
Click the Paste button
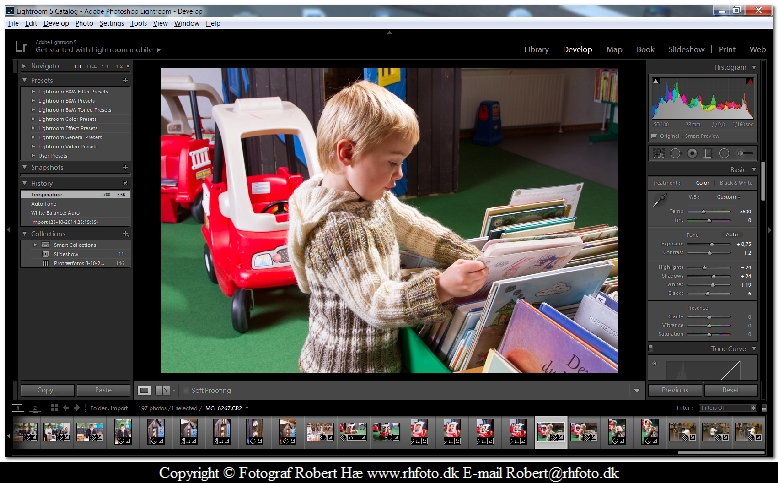(103, 390)
